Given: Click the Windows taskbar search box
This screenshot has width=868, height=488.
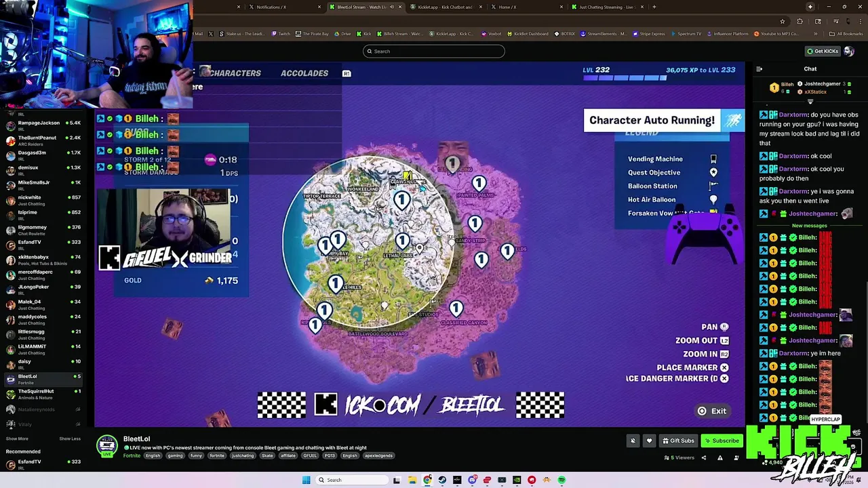Looking at the screenshot, I should [351, 480].
